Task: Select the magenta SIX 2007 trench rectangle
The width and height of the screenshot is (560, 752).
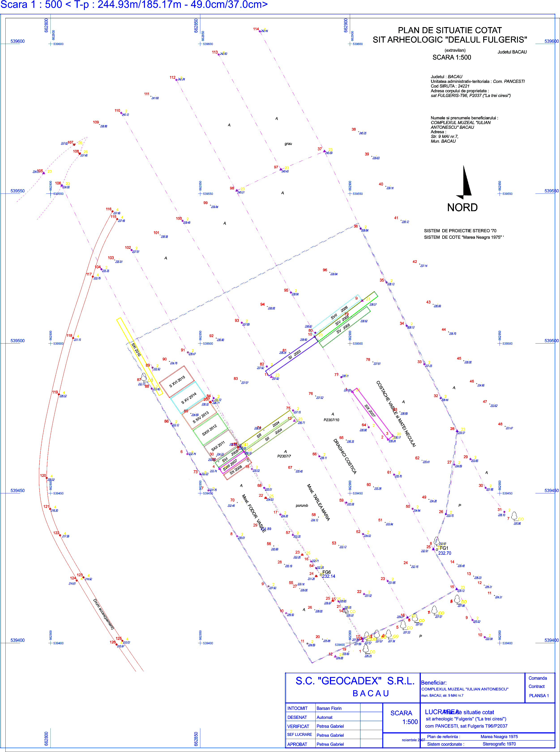Action: pos(372,413)
